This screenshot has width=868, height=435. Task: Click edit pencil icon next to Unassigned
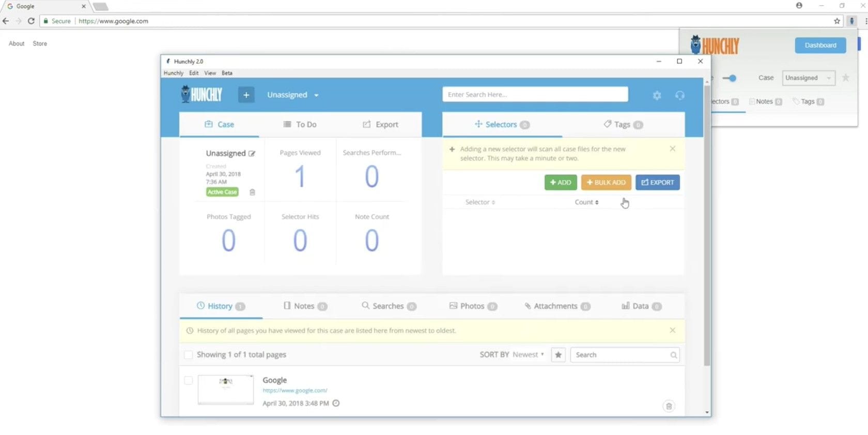tap(252, 154)
